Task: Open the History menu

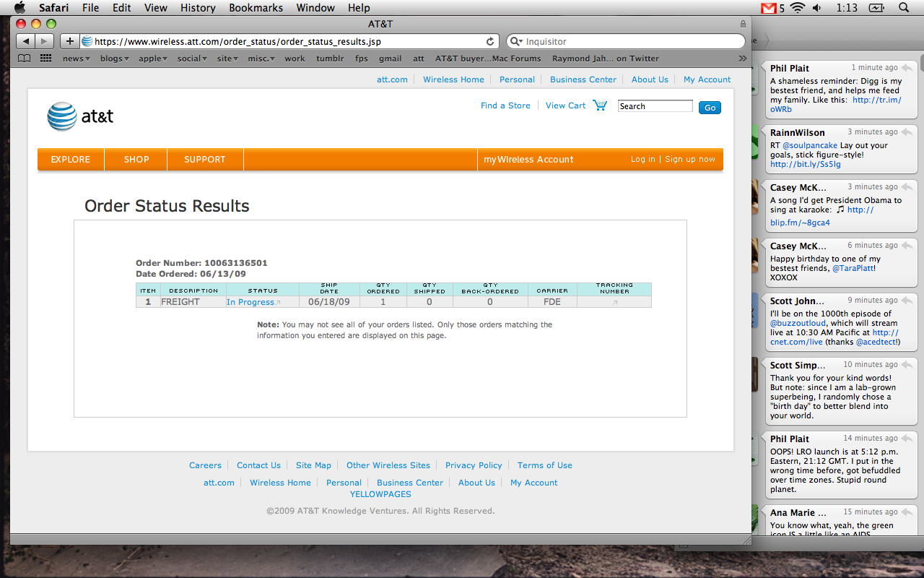Action: [x=198, y=8]
